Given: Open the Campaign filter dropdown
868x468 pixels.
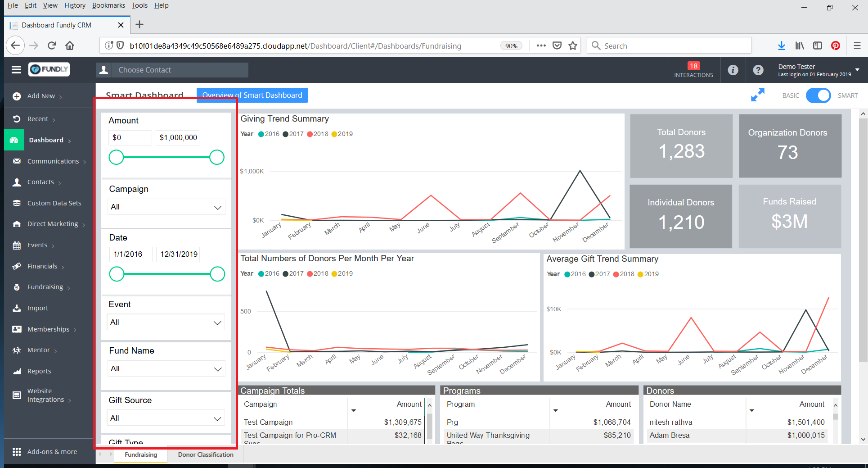Looking at the screenshot, I should [x=166, y=207].
